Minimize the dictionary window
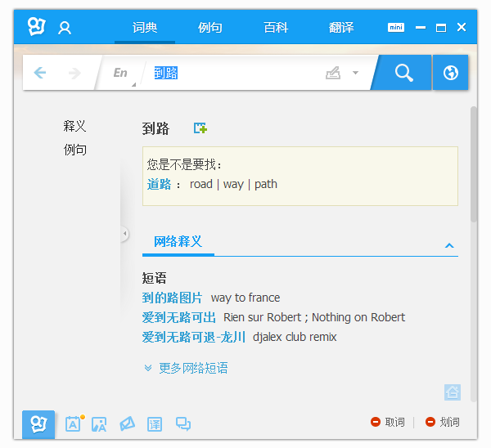491x448 pixels. (421, 28)
